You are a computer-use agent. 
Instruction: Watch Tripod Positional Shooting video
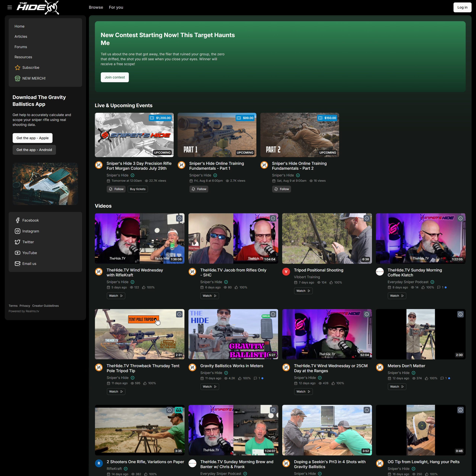[303, 291]
